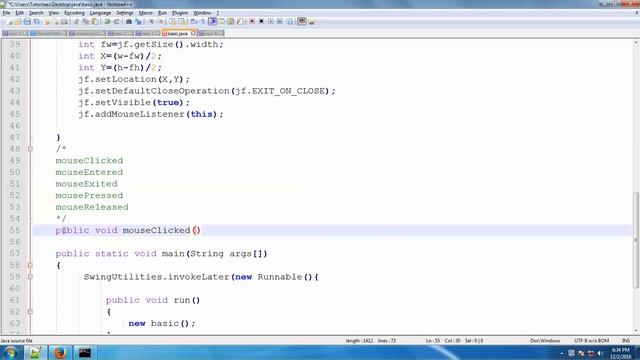The width and height of the screenshot is (640, 360).
Task: Toggle word wrap in the toolbar
Action: [193, 21]
